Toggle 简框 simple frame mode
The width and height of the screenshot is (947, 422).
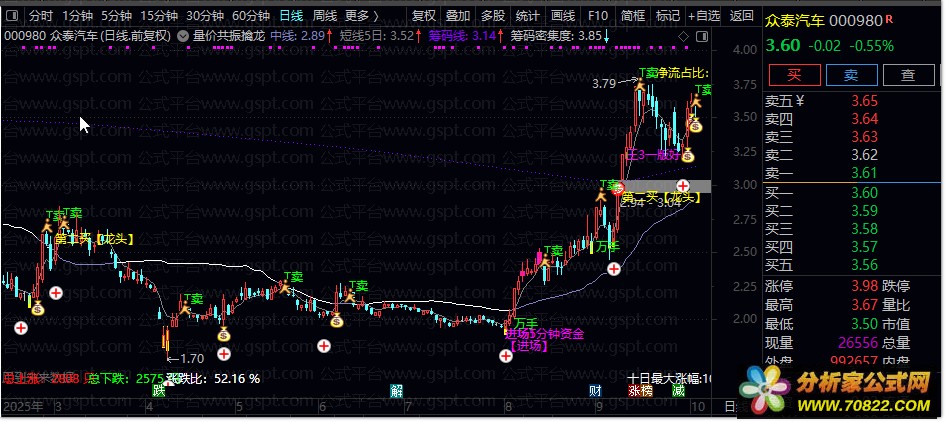pos(633,16)
